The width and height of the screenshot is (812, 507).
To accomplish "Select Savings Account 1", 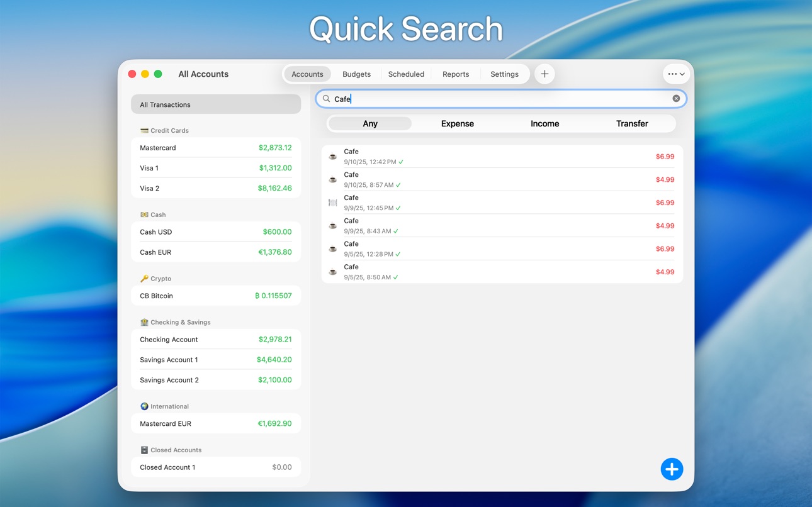I will (216, 360).
